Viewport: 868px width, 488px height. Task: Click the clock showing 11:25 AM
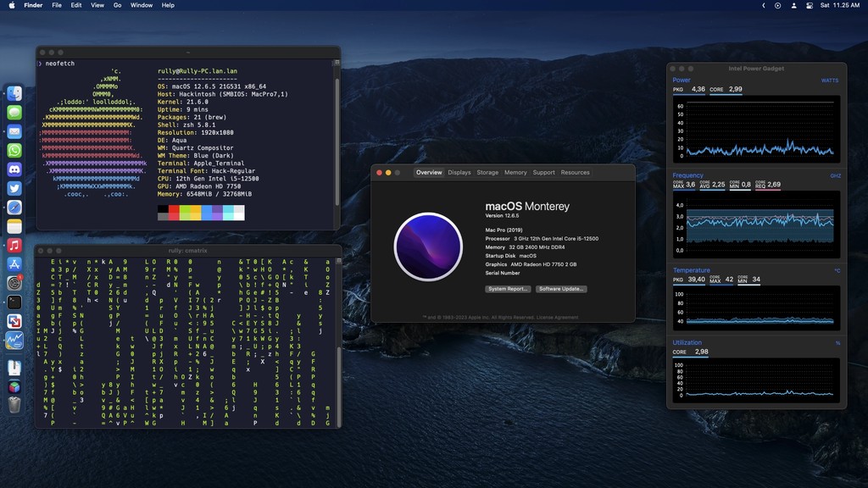click(846, 5)
